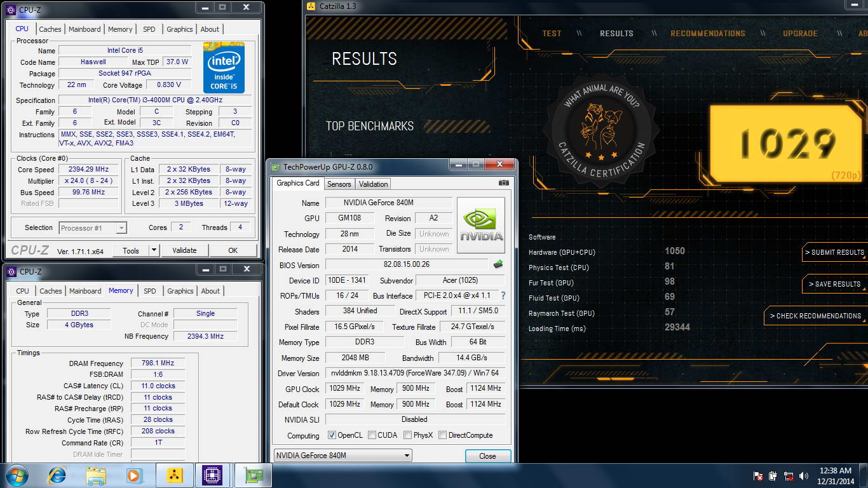Open Internet Explorer from the taskbar
This screenshot has height=488, width=868.
tap(58, 475)
